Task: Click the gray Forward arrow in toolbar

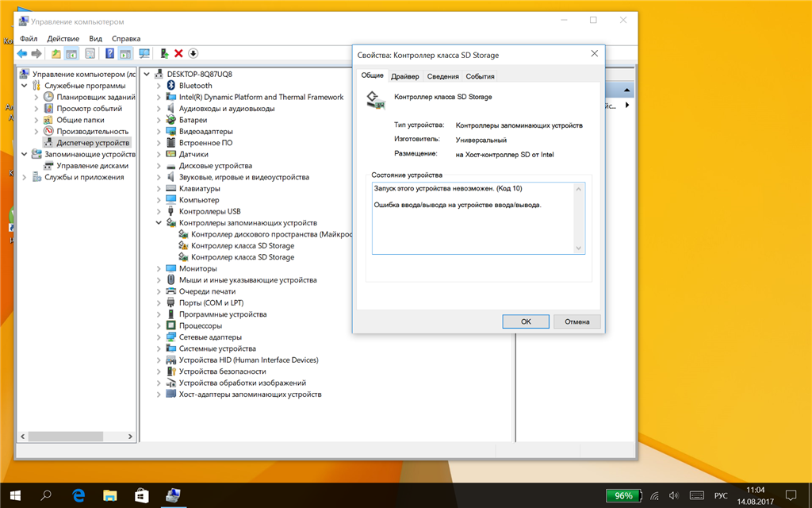Action: point(36,53)
